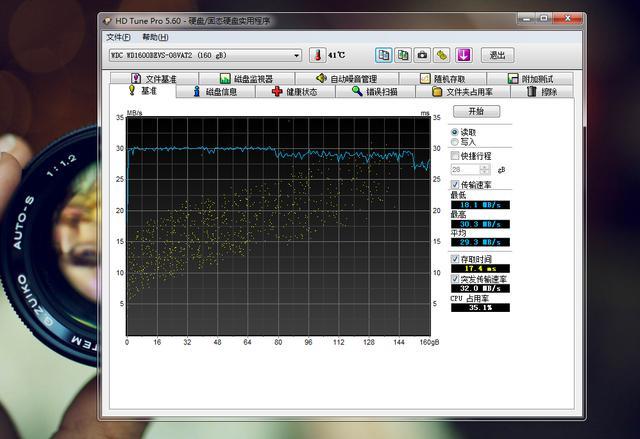
Task: Switch to the 擦除 tab
Action: [542, 91]
